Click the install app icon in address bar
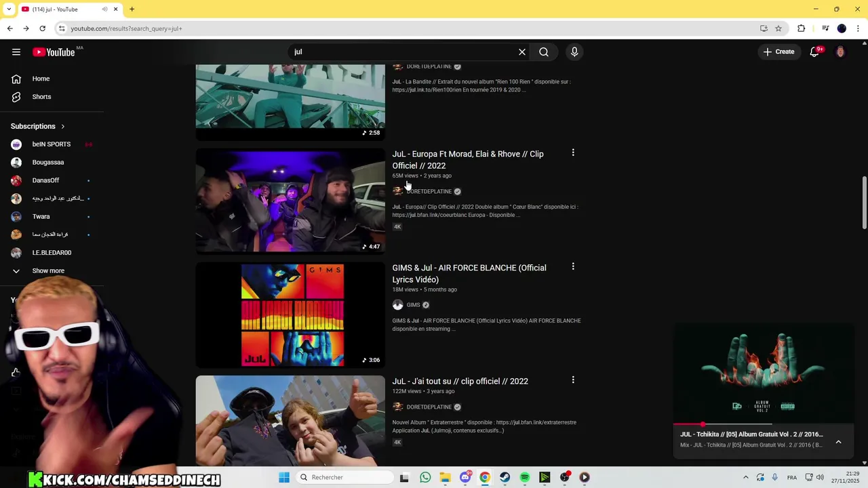 click(764, 28)
